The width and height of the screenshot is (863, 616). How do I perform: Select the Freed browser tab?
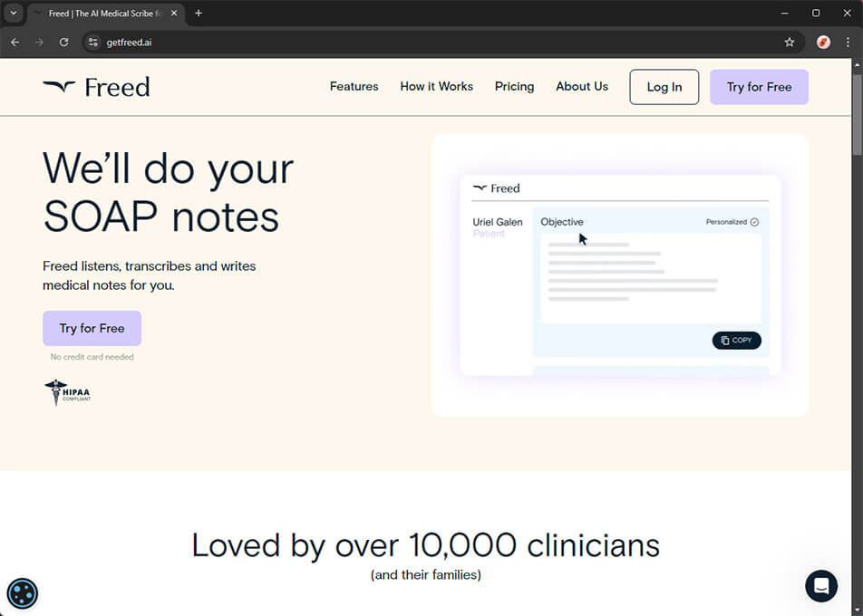point(104,14)
